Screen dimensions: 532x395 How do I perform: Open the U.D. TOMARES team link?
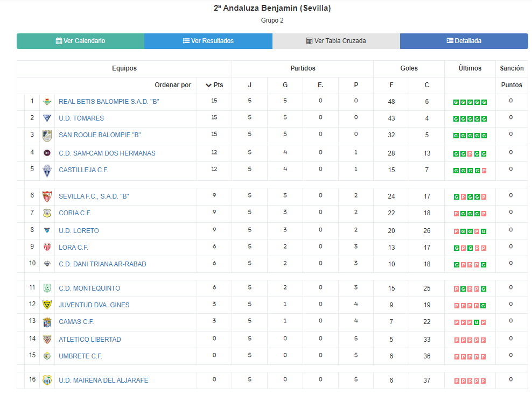tap(81, 118)
